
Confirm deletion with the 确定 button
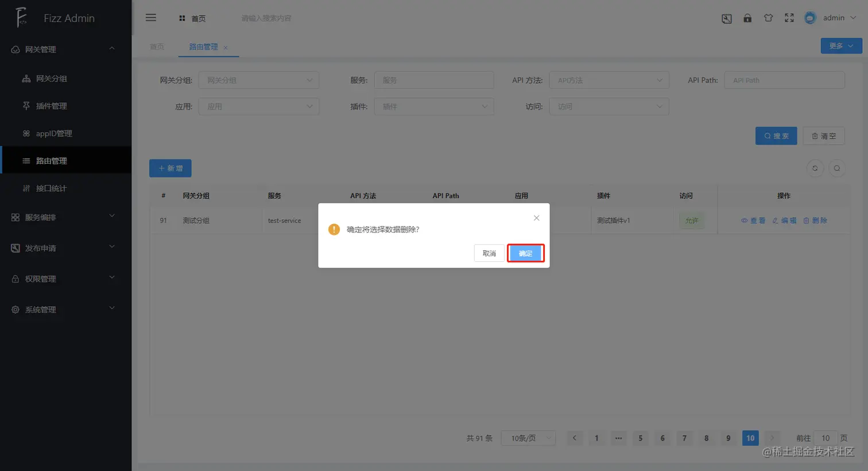(525, 253)
